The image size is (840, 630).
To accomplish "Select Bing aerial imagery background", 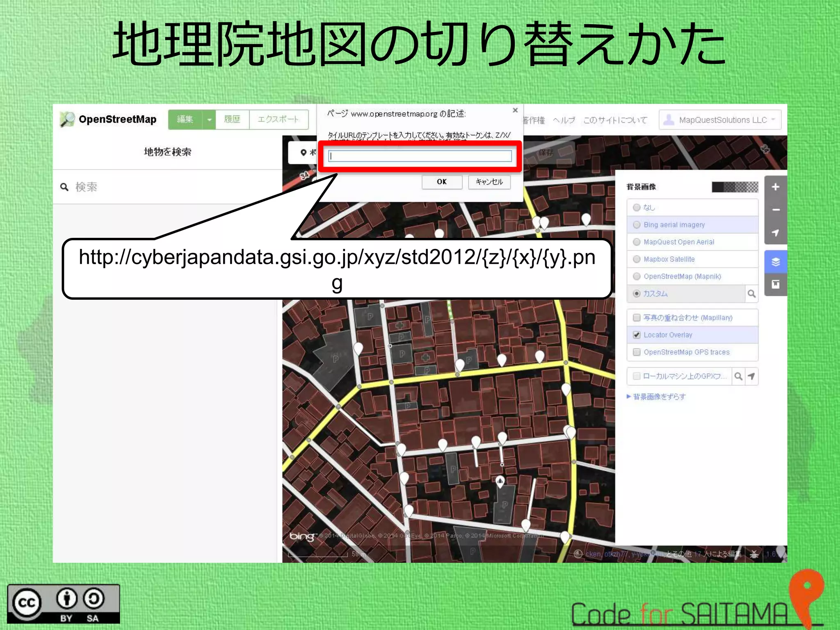I will tap(692, 225).
